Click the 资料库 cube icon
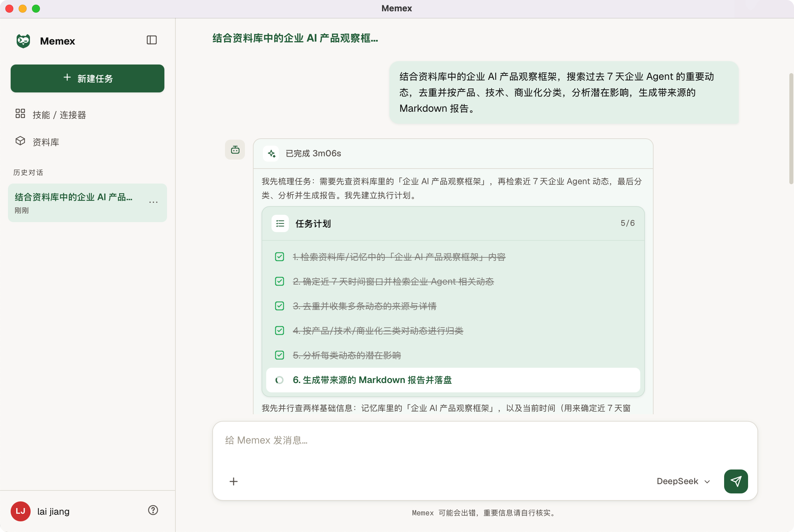The height and width of the screenshot is (532, 794). [20, 141]
